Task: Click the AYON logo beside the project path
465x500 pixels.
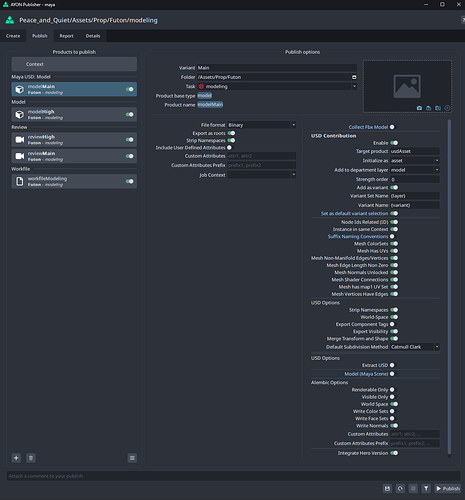Action: tap(10, 20)
